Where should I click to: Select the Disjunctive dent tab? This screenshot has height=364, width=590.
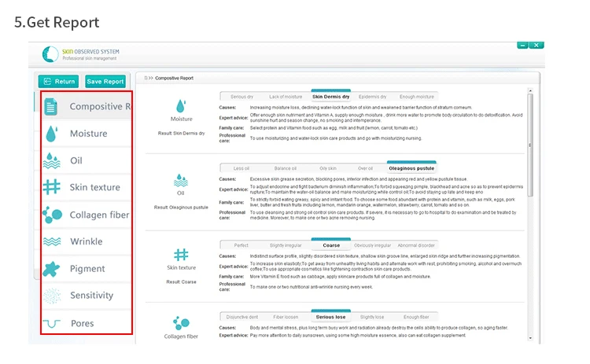242,317
